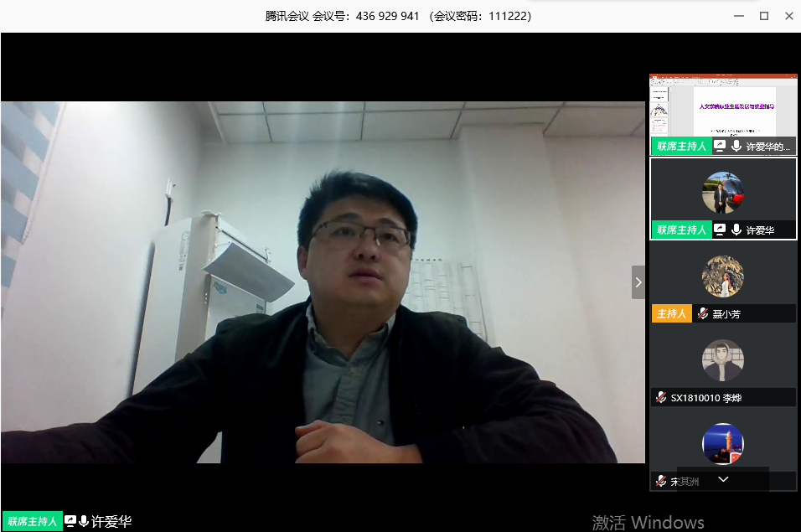Select the shared presentation slide thumbnail
The height and width of the screenshot is (532, 801).
(723, 106)
